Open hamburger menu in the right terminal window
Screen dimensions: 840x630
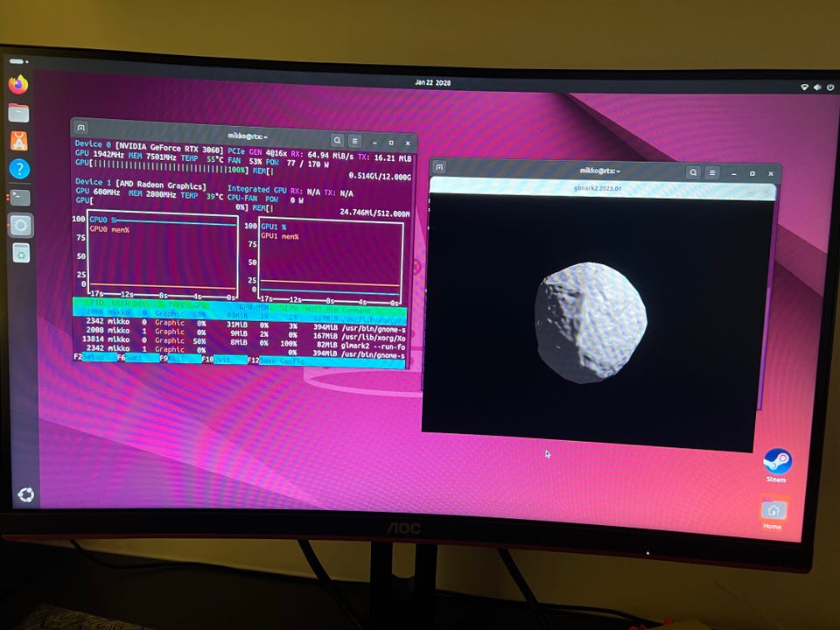(x=712, y=173)
